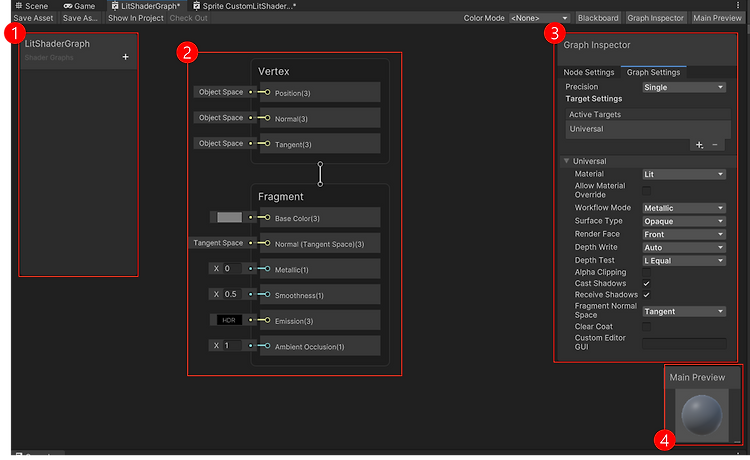750x460 pixels.
Task: Select the edge connecting Vertex and Fragment
Action: point(320,174)
